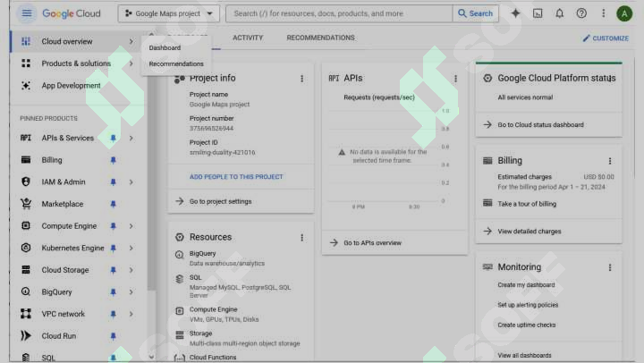Go to Cloud status dashboard link
The width and height of the screenshot is (644, 363).
540,124
